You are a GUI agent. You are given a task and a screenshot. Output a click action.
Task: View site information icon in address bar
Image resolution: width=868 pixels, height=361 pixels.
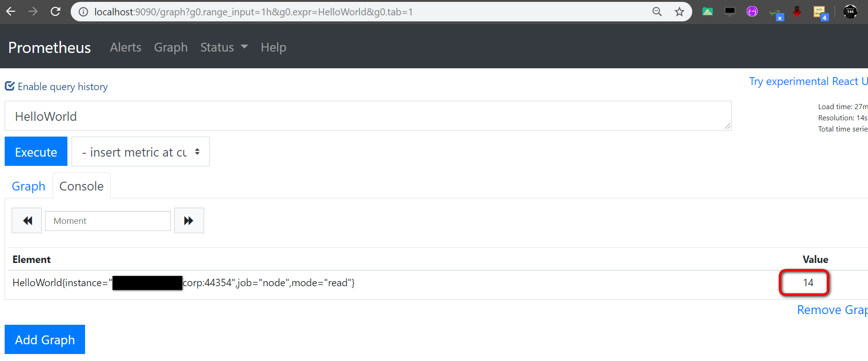pos(83,12)
